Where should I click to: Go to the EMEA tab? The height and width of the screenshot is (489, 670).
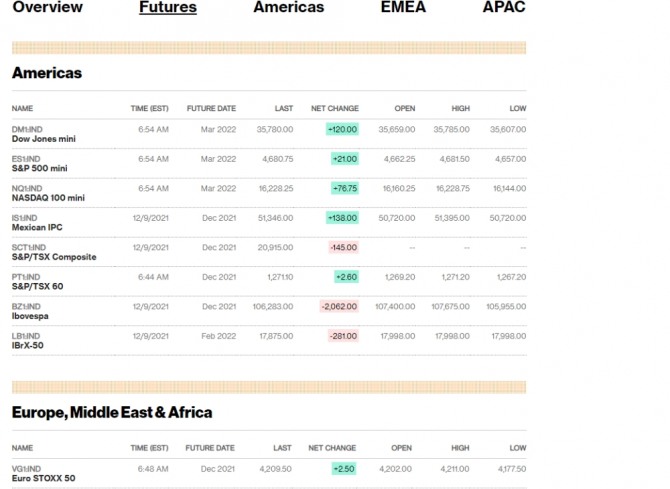click(x=403, y=8)
